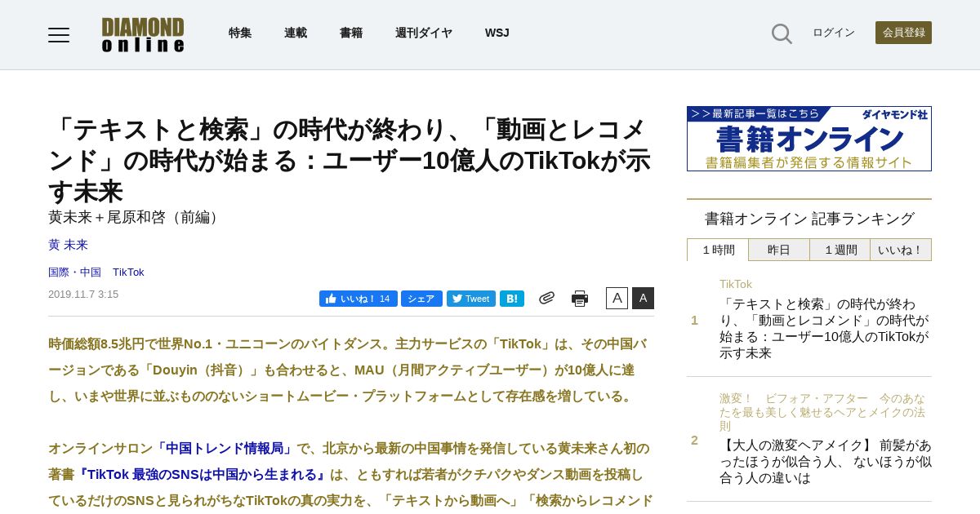Click the Hatena B! bookmark button
The image size is (980, 514).
pyautogui.click(x=512, y=299)
